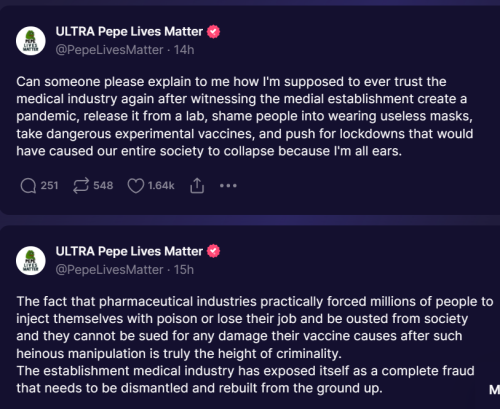
Task: View the 1.64k likes count
Action: 161,185
